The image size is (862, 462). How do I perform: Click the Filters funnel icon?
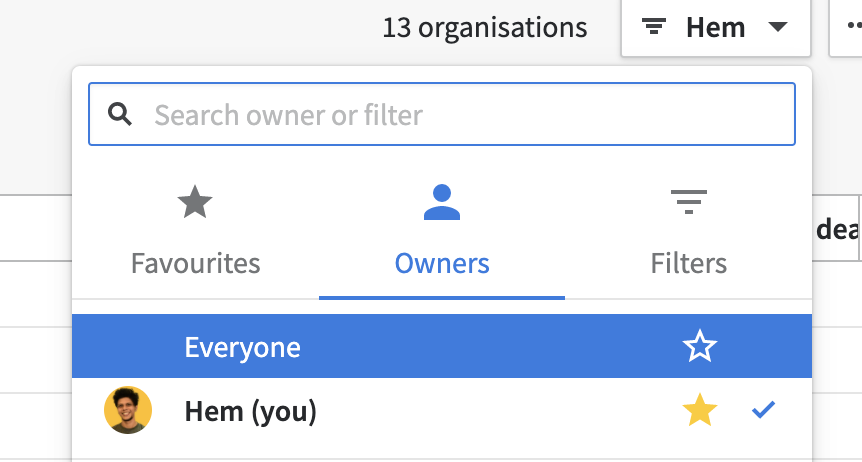click(689, 201)
